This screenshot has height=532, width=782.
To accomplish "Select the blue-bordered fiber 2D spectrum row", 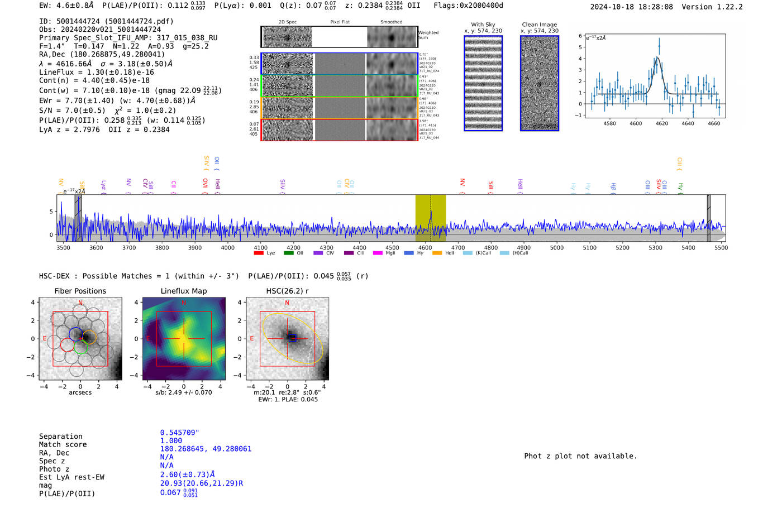I will click(340, 64).
